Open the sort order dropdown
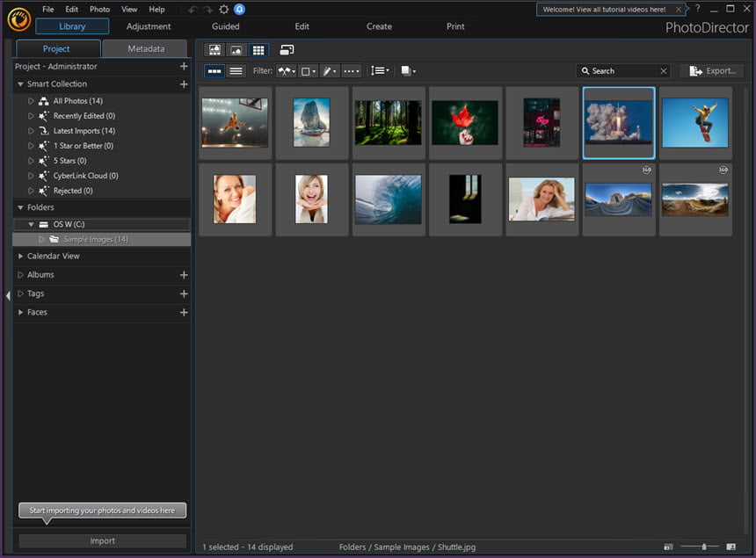756x558 pixels. tap(380, 71)
